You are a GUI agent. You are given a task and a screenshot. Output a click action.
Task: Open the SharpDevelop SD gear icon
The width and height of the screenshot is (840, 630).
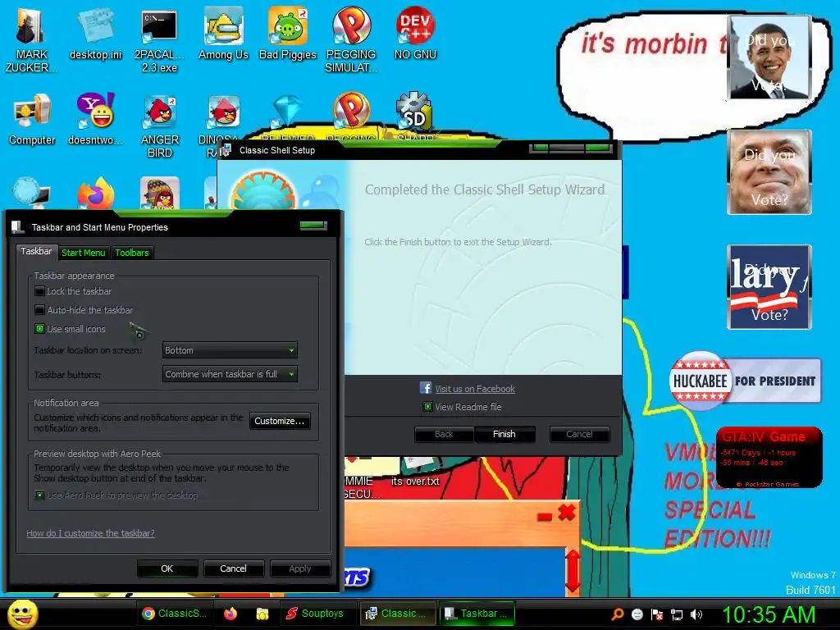414,112
